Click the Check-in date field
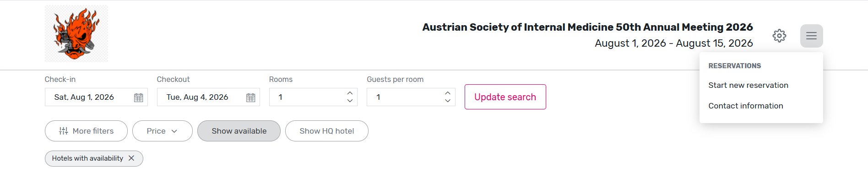The width and height of the screenshot is (868, 173). pyautogui.click(x=96, y=97)
